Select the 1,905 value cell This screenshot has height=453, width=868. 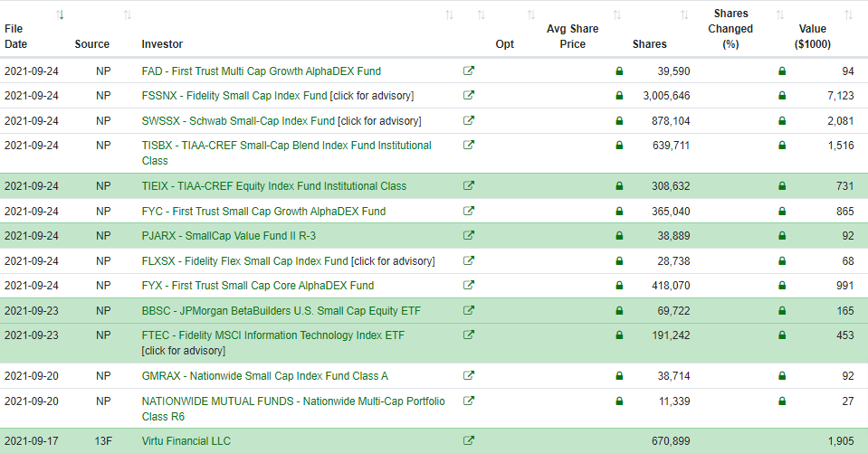click(x=841, y=441)
